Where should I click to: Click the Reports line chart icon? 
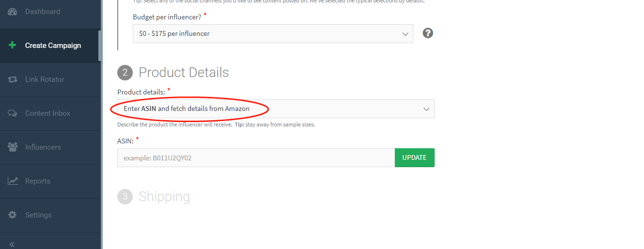click(x=13, y=181)
